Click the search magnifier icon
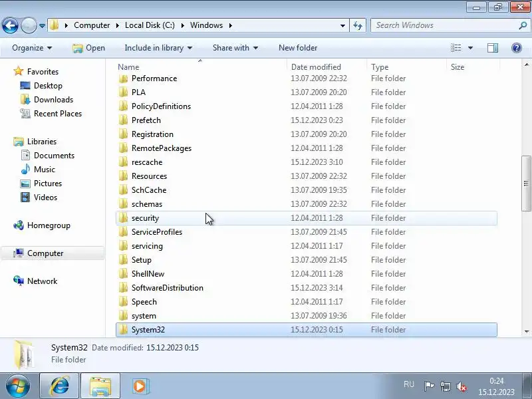 [x=523, y=25]
